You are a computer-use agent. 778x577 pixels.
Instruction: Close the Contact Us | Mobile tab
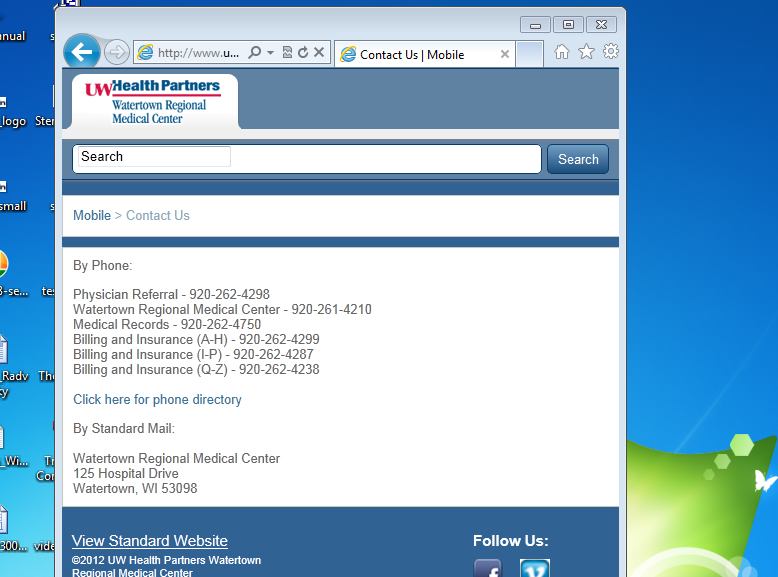point(505,54)
